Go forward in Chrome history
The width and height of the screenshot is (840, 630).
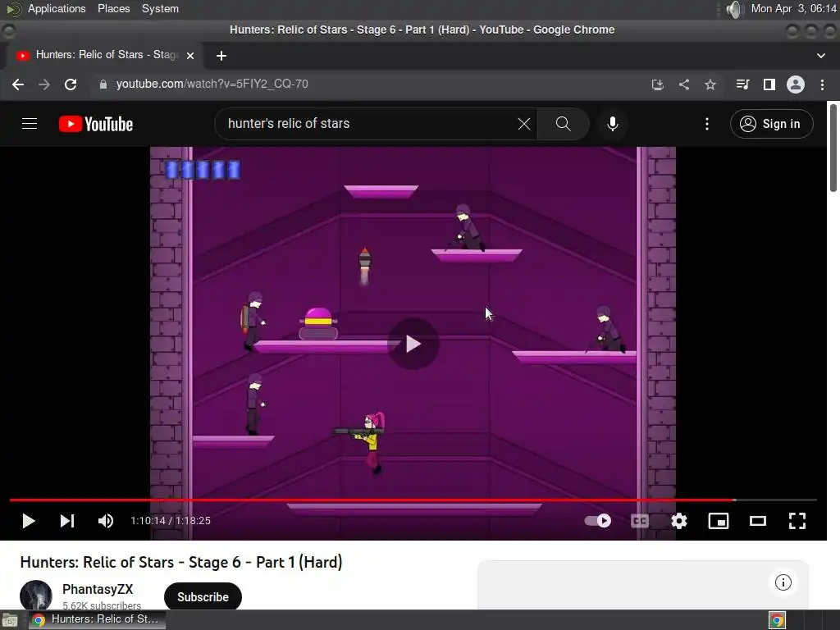point(44,84)
